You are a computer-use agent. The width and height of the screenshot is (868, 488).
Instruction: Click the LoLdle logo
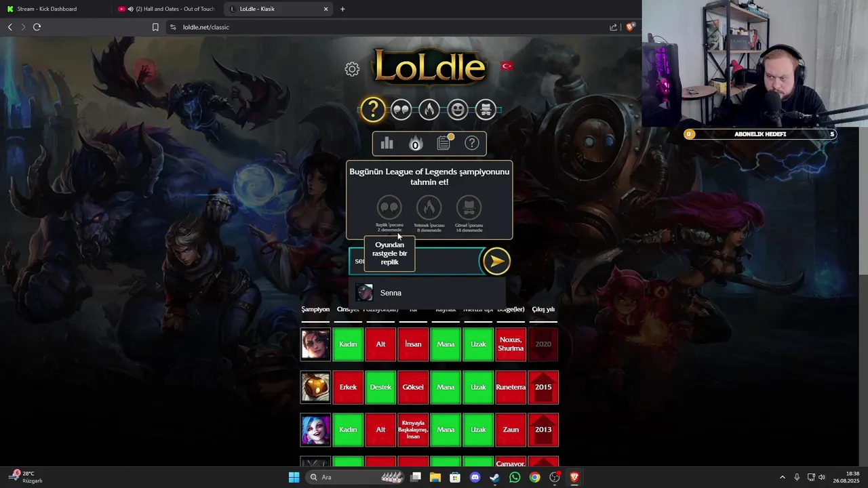430,67
